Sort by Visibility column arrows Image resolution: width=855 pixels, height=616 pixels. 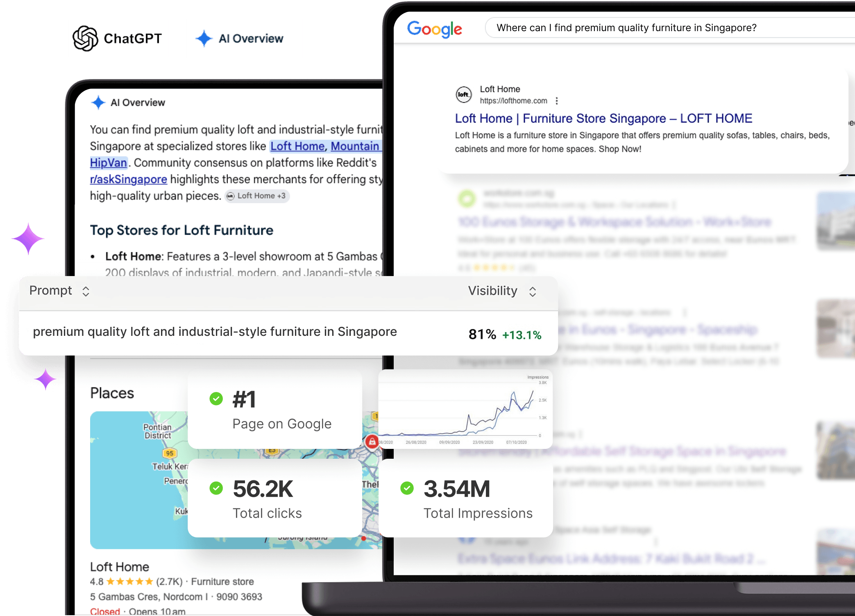click(x=533, y=292)
